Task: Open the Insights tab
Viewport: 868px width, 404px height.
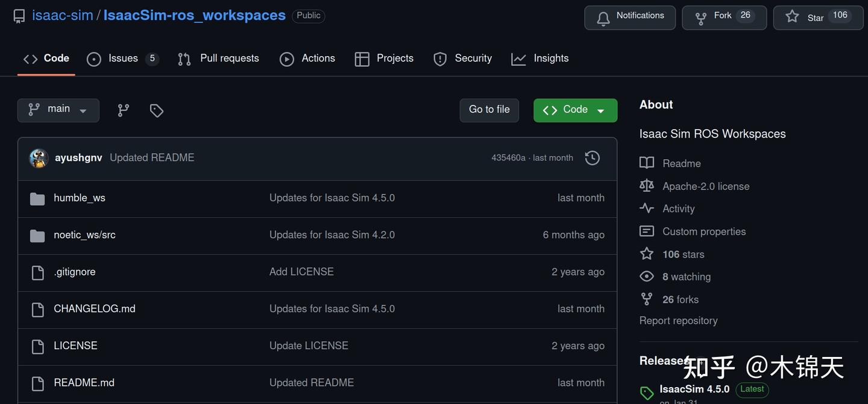Action: click(x=540, y=58)
